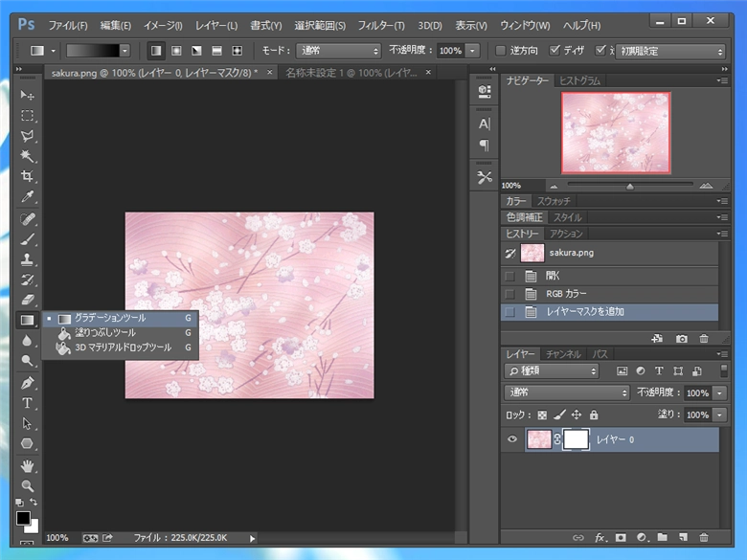Hide レイヤー 0 using eye icon
The image size is (747, 560).
point(511,439)
